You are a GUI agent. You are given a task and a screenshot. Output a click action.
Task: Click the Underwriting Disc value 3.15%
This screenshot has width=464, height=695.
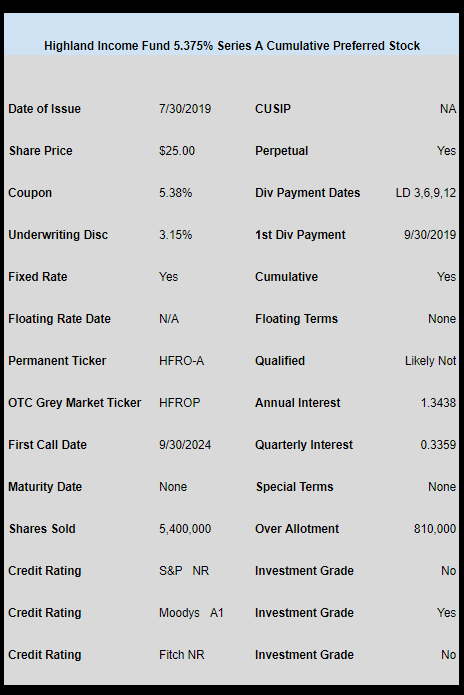(x=175, y=234)
